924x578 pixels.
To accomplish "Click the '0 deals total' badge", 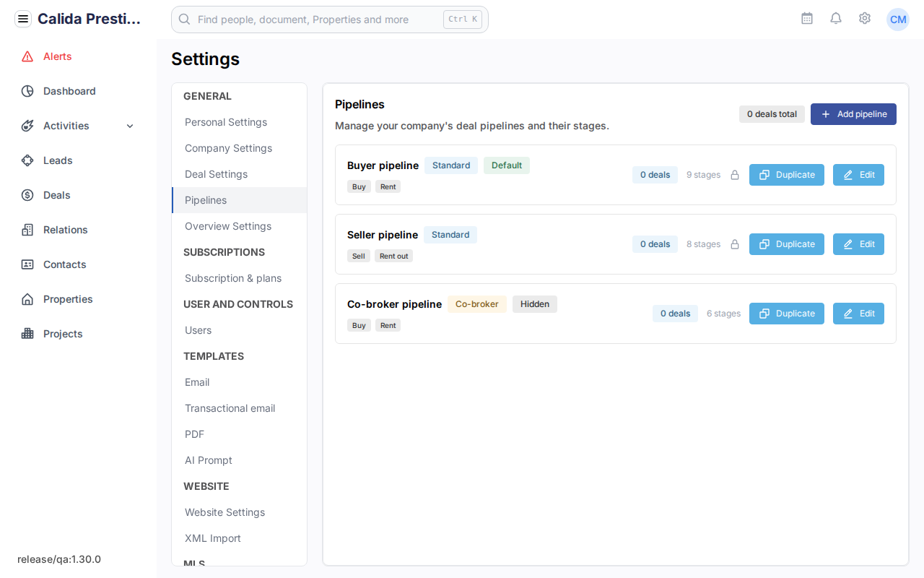I will tap(772, 114).
